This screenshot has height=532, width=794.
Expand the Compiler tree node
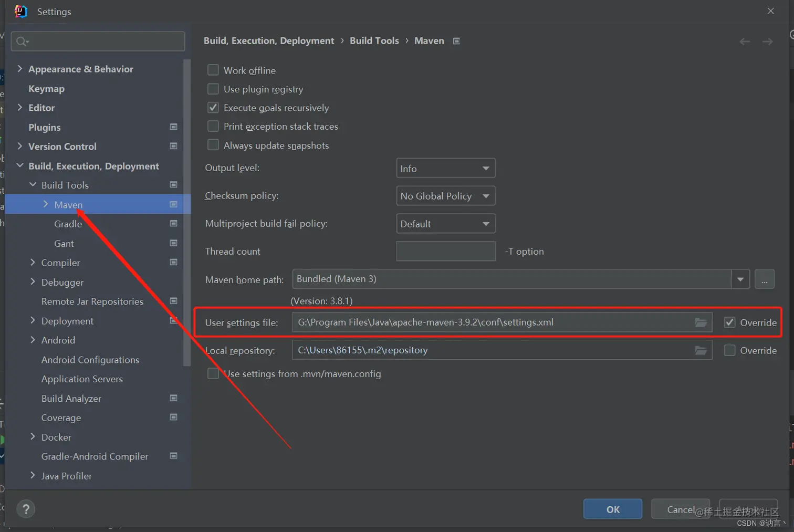33,262
